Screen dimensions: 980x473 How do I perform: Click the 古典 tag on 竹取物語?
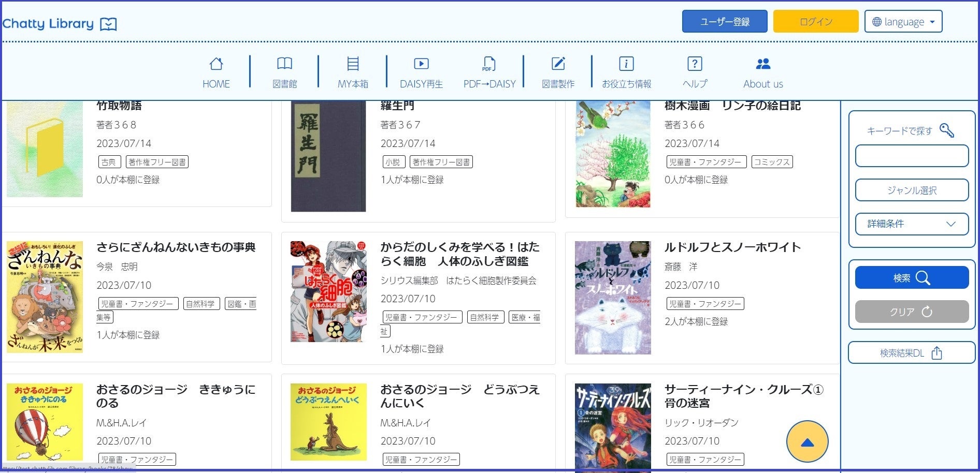point(109,162)
